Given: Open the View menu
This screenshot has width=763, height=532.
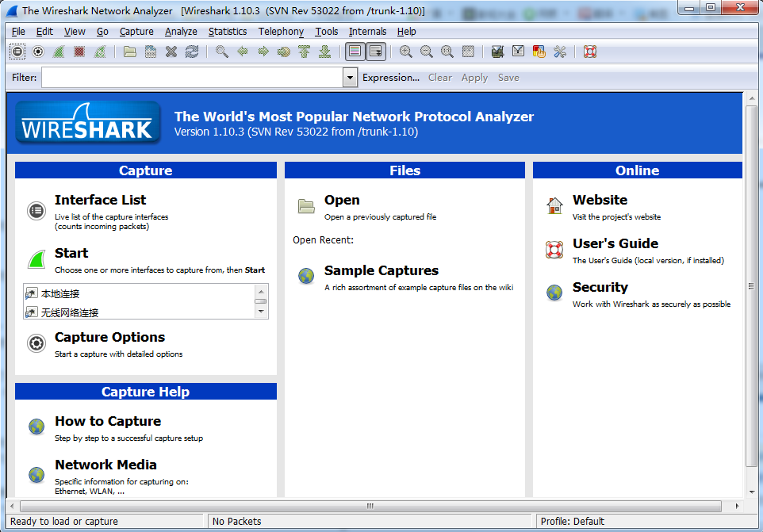Looking at the screenshot, I should (x=75, y=32).
